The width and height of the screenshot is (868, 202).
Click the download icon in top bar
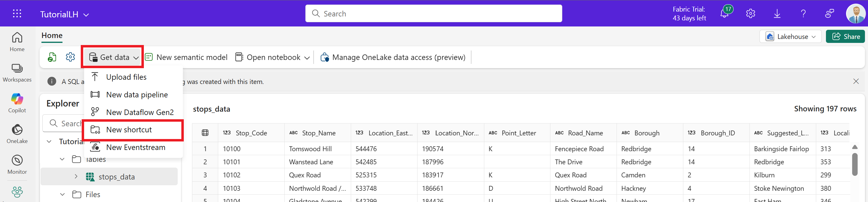777,13
